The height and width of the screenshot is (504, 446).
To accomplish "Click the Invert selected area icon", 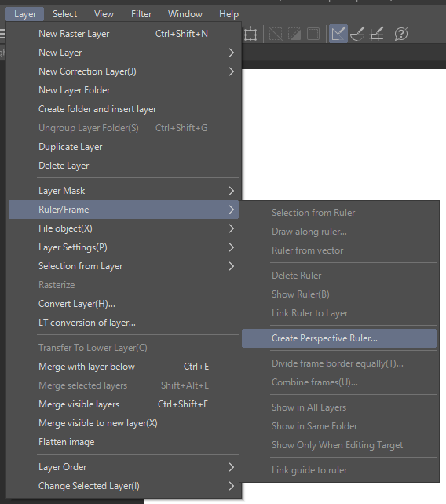I will point(294,34).
